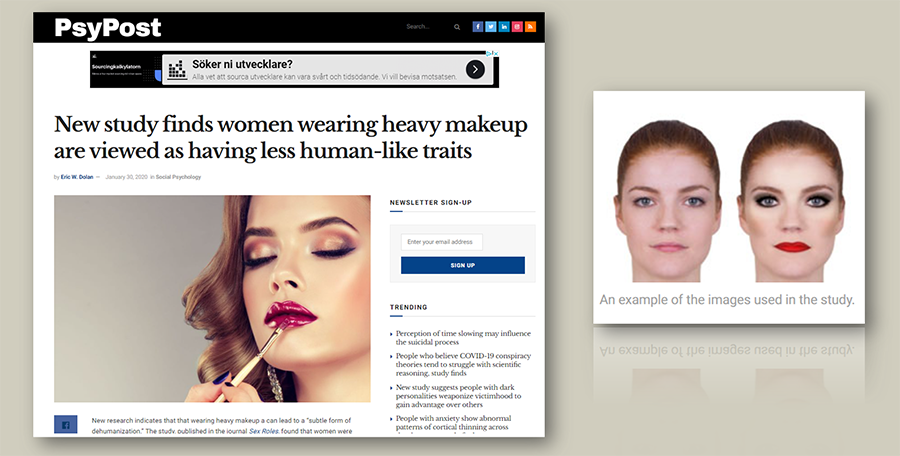The width and height of the screenshot is (900, 456).
Task: Open trending article about dark personalities
Action: [x=459, y=396]
